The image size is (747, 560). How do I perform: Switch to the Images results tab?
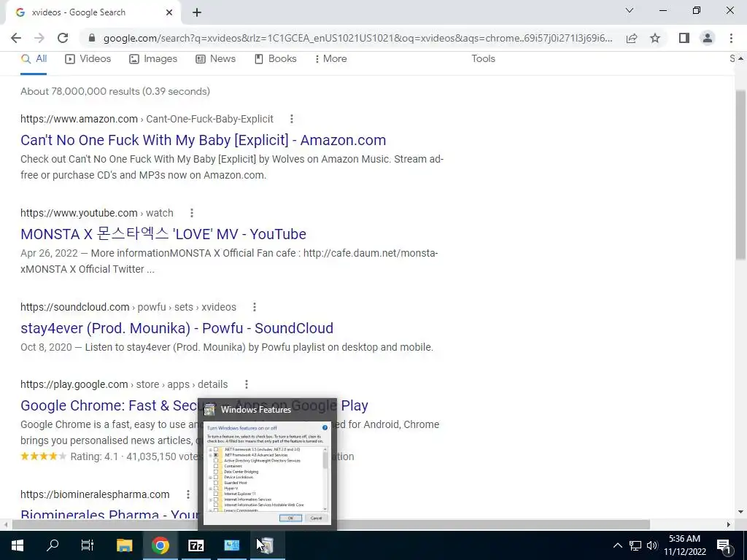(153, 58)
